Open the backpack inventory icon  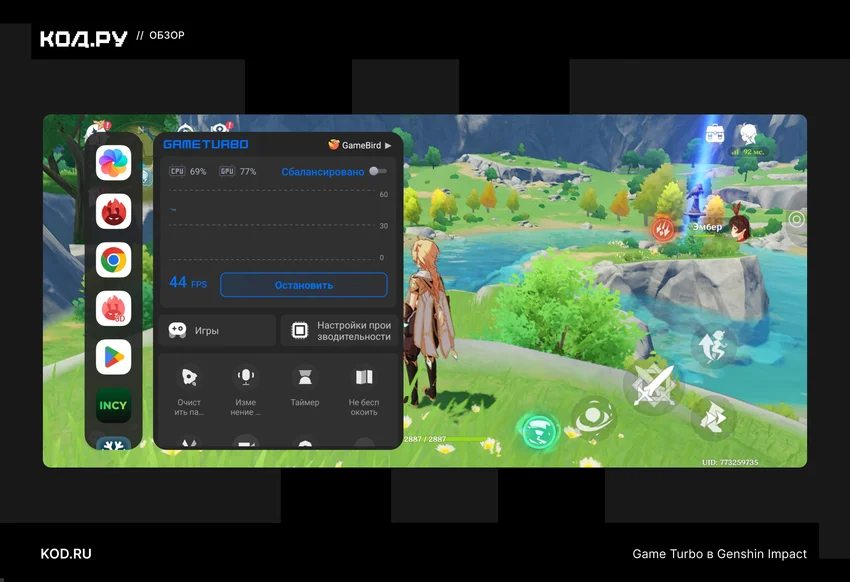pyautogui.click(x=715, y=133)
